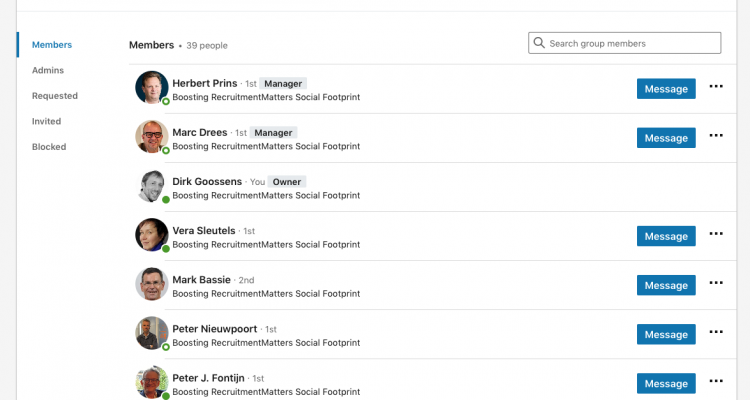Send a message to Peter Nieuwpoort

(x=666, y=334)
